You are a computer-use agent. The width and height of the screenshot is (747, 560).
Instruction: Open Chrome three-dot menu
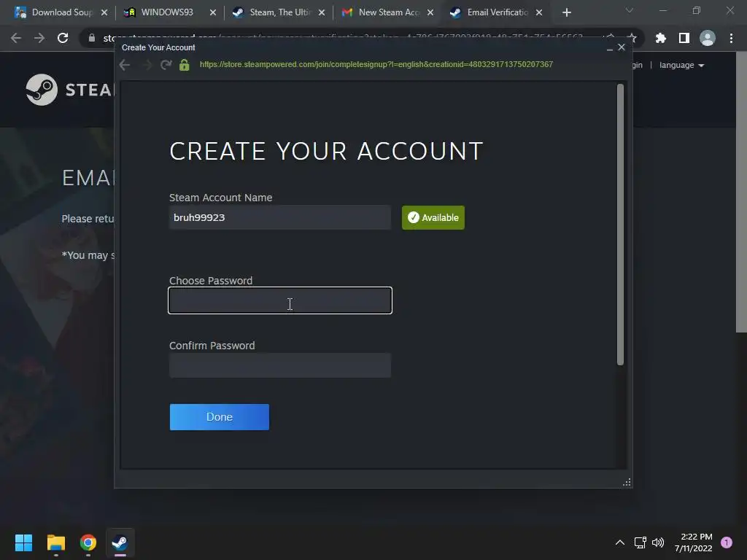731,38
